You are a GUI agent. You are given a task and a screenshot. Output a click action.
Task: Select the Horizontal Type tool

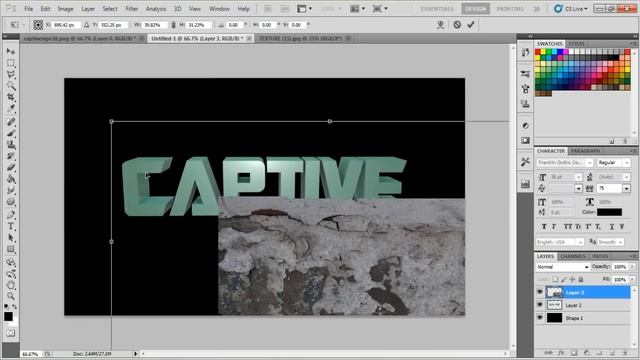[11, 226]
